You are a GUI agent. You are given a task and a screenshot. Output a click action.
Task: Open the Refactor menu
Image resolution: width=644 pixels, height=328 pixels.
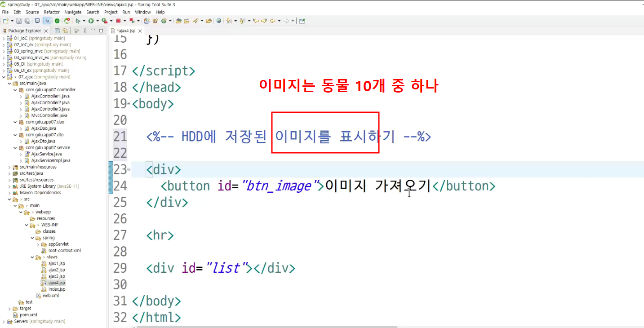52,12
